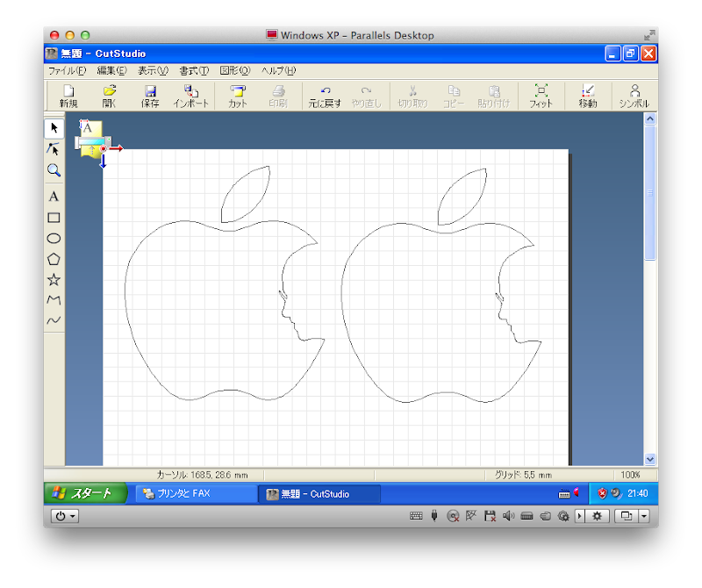This screenshot has width=702, height=588.
Task: Click the Parallels settings gear button
Action: (598, 516)
